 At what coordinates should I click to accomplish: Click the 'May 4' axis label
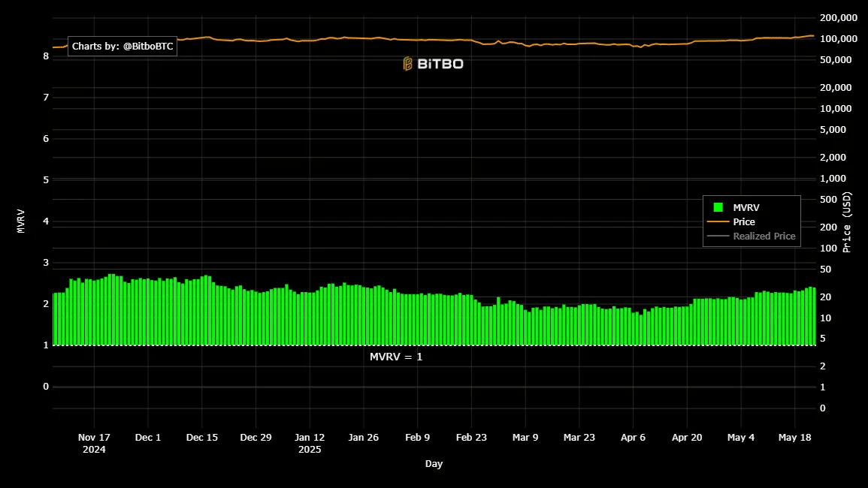[741, 437]
